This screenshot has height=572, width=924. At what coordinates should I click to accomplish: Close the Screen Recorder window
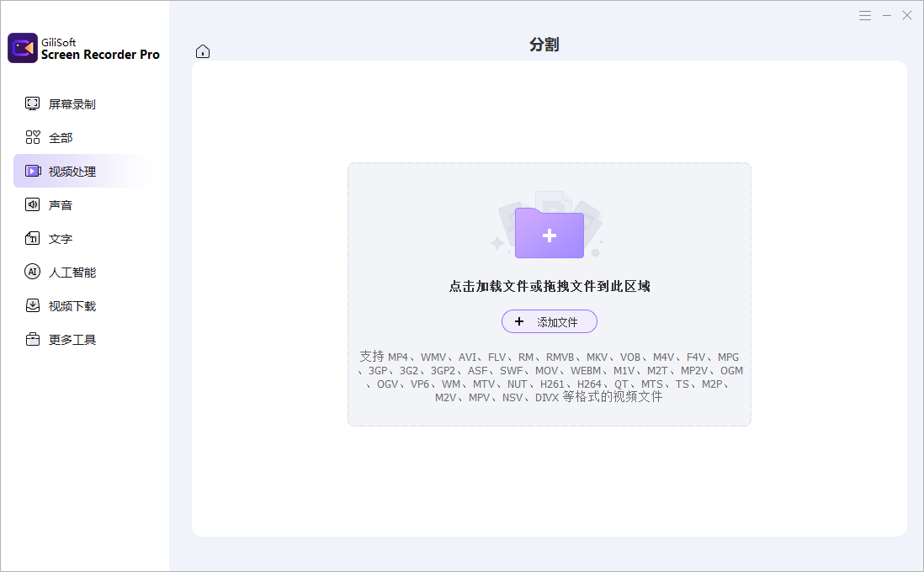[907, 16]
